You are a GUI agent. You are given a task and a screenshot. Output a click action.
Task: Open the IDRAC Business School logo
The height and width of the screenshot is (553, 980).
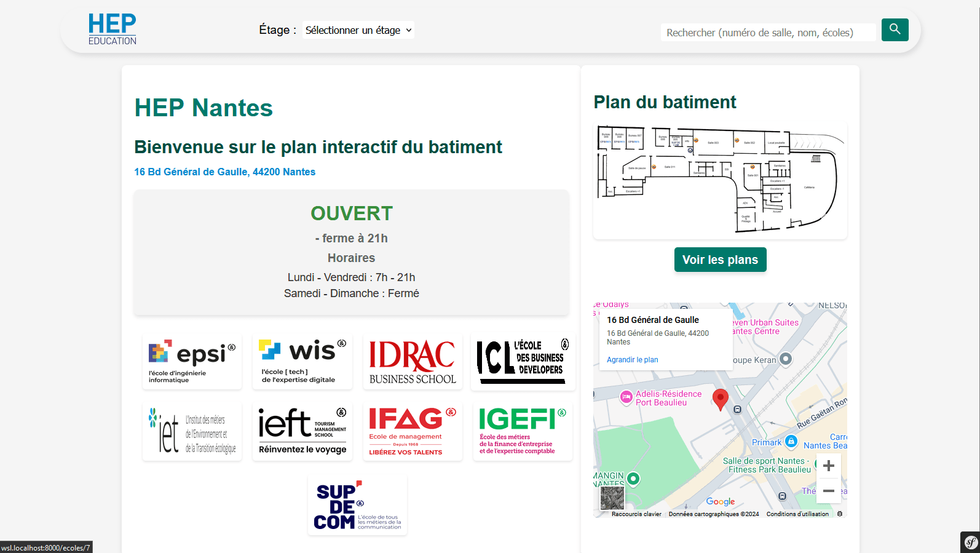[413, 362]
